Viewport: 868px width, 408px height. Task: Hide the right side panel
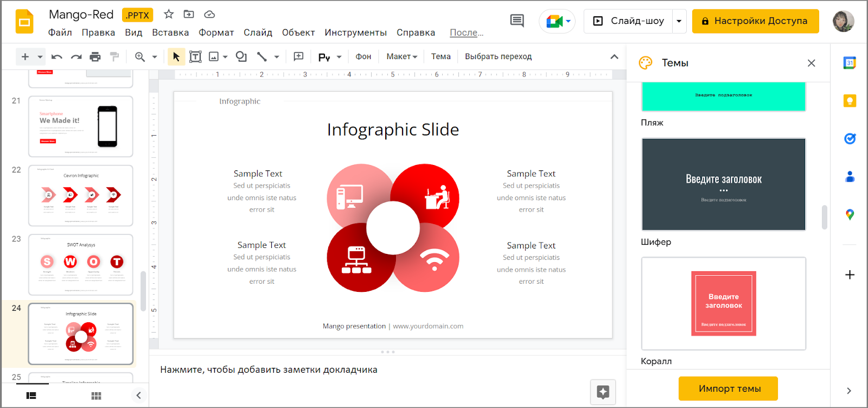tap(849, 391)
